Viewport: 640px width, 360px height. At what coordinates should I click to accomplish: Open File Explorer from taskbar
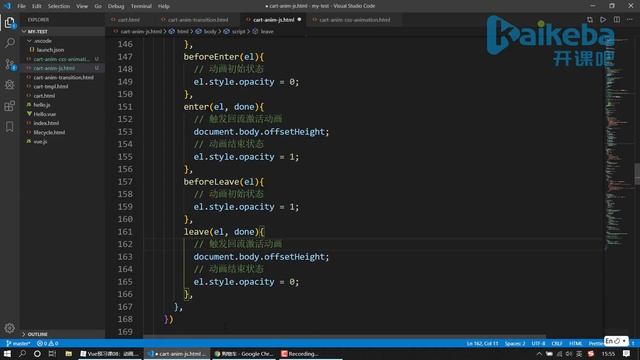point(69,354)
